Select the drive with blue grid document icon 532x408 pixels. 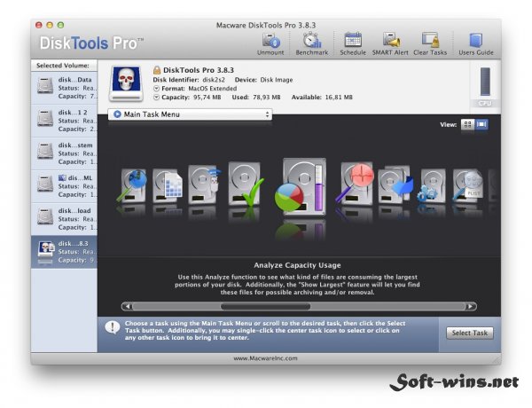pyautogui.click(x=168, y=186)
